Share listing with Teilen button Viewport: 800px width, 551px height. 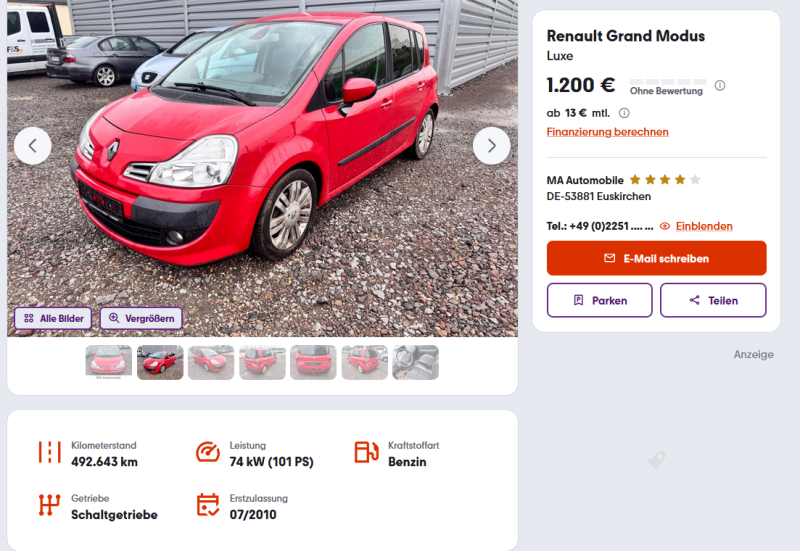(x=713, y=300)
